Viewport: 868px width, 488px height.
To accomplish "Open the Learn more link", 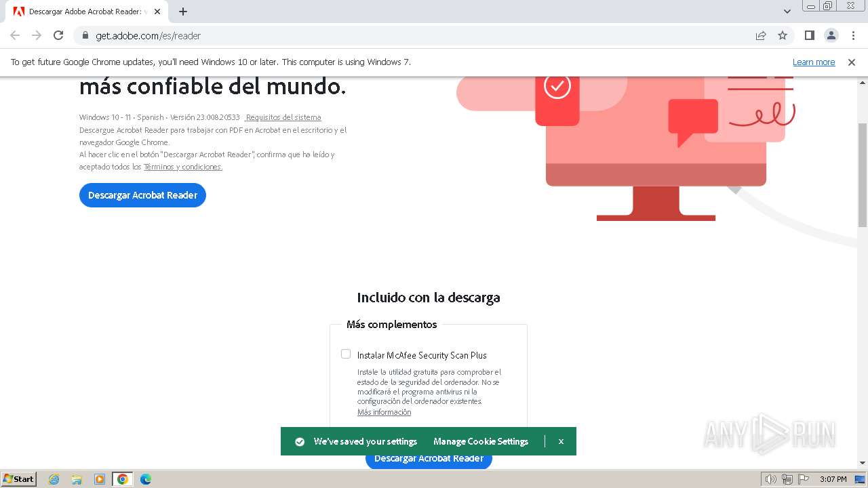I will [x=814, y=62].
